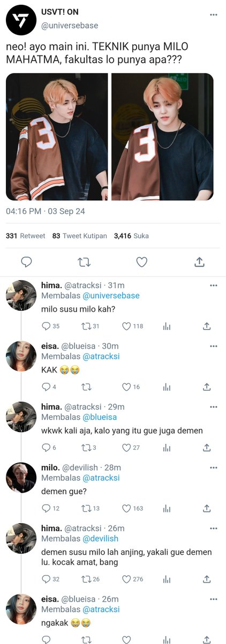This screenshot has width=226, height=644.
Task: Like hima's "milo susu milo kah?" reply
Action: [x=127, y=326]
